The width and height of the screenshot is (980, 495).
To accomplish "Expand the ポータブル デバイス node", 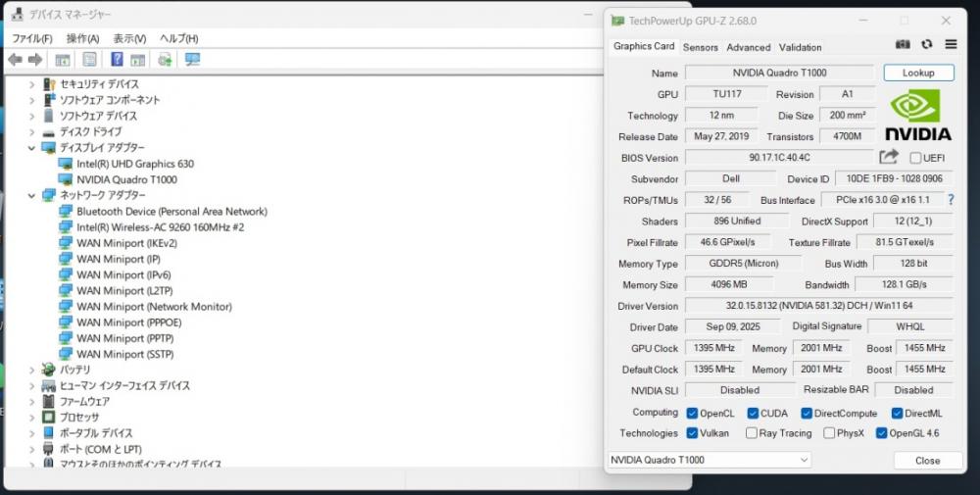I will (32, 433).
